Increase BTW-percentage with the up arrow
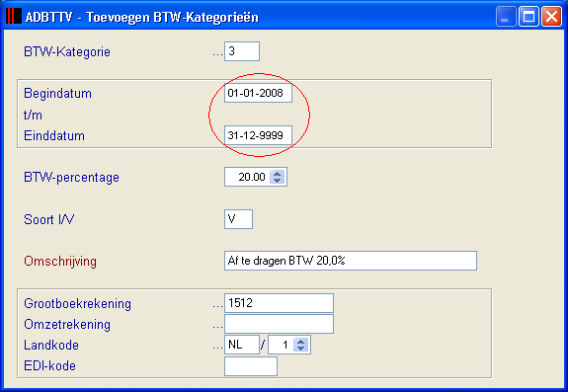The width and height of the screenshot is (568, 392). point(278,174)
